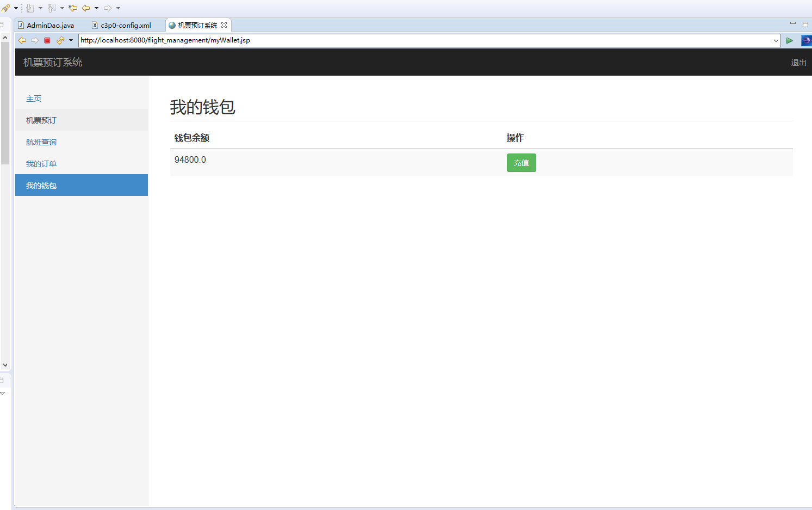Image resolution: width=812 pixels, height=510 pixels.
Task: Click the 94800.0 balance value
Action: [x=190, y=159]
